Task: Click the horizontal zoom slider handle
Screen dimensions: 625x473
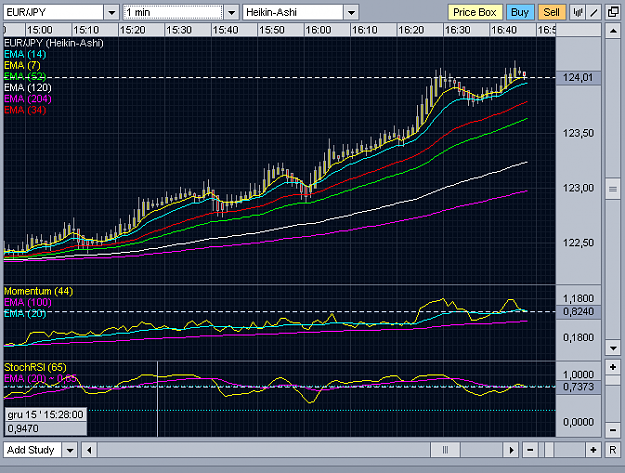Action: [x=549, y=450]
